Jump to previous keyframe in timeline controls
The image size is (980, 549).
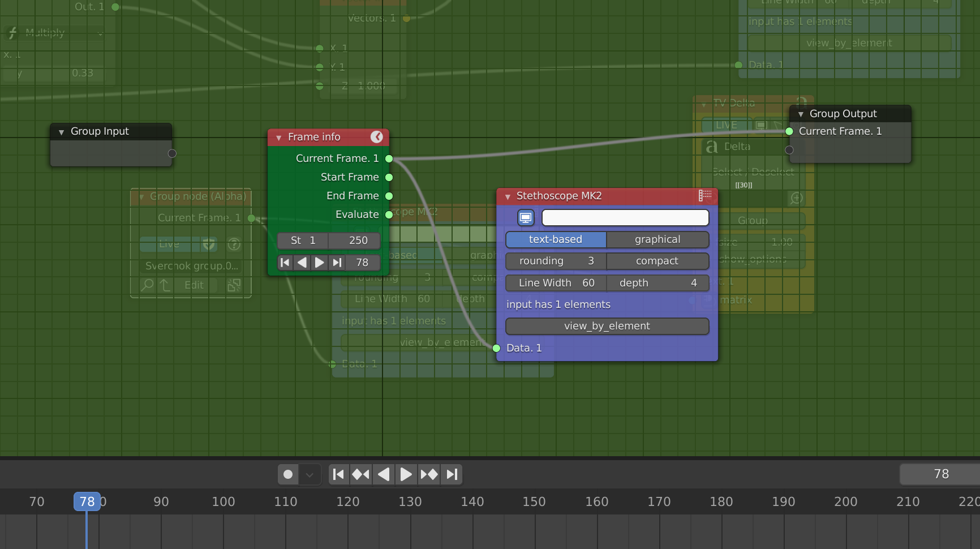360,474
